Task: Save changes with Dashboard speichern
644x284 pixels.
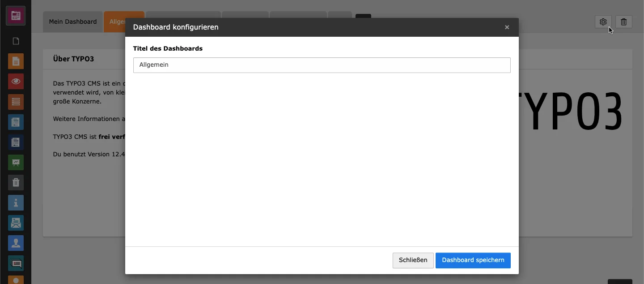Action: coord(473,260)
